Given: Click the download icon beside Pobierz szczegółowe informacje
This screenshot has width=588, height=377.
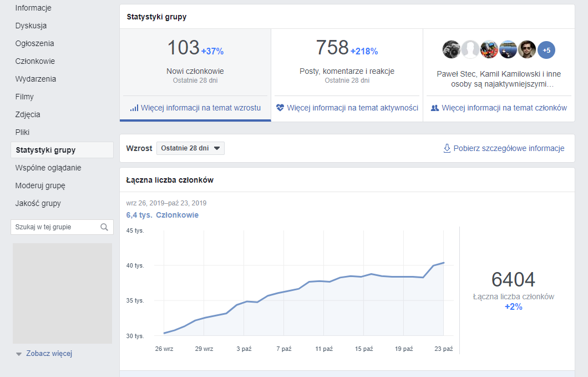Looking at the screenshot, I should pyautogui.click(x=447, y=148).
